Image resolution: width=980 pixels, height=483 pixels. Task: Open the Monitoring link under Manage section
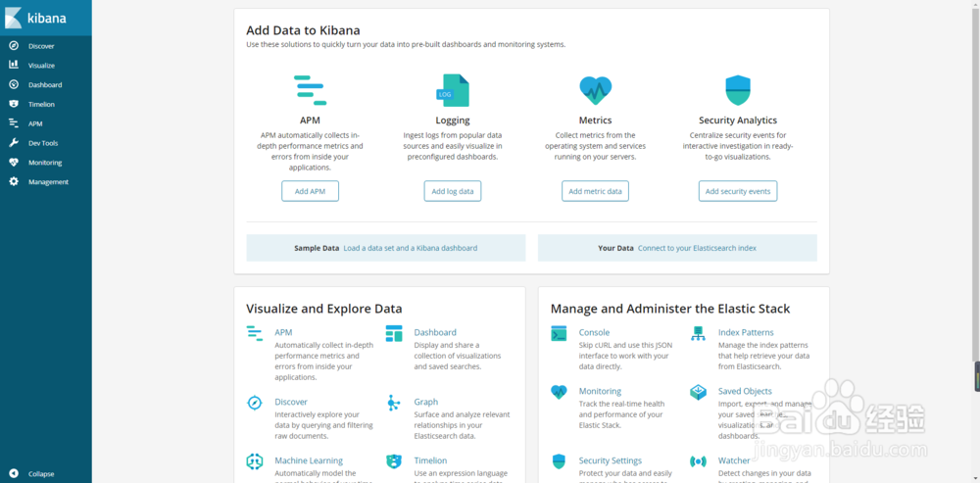[600, 391]
